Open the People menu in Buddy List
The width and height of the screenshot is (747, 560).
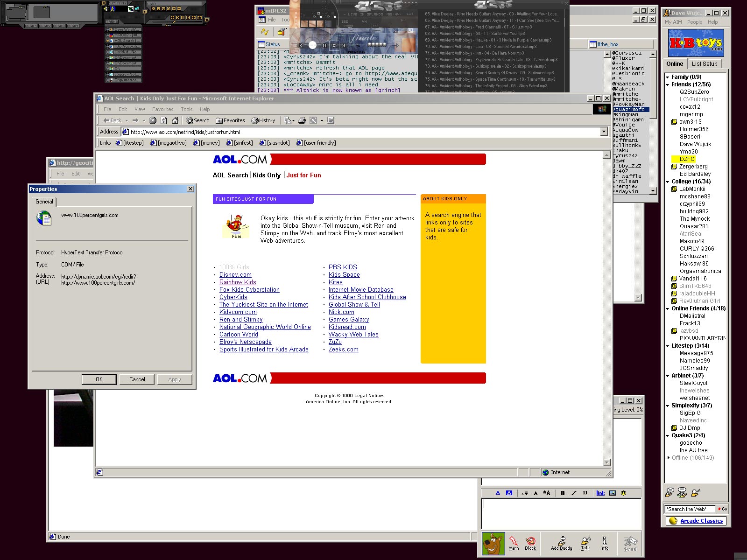click(x=695, y=22)
